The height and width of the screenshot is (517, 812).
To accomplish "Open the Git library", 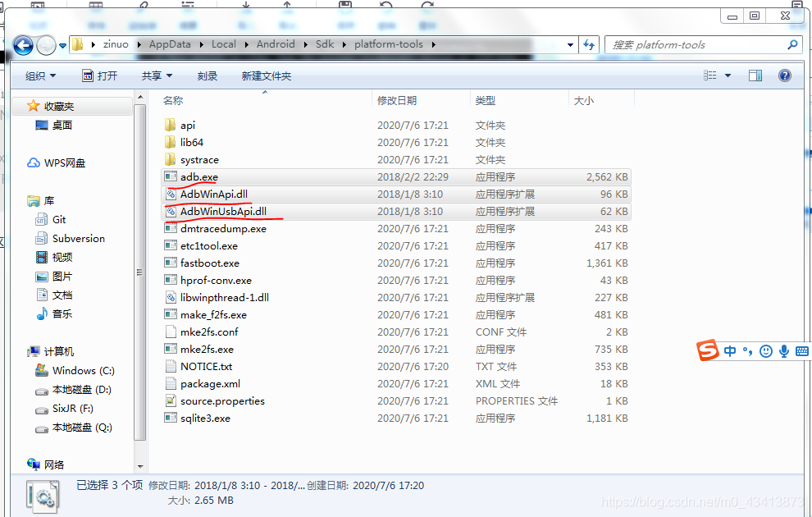I will [59, 220].
